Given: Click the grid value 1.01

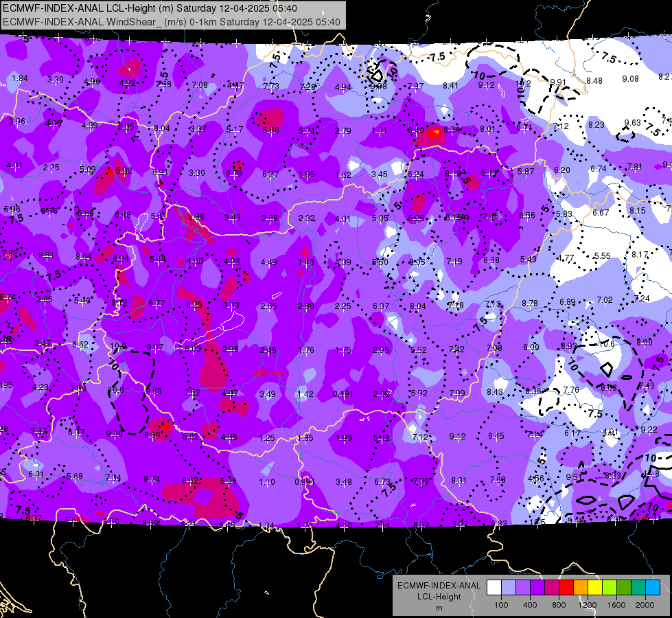Looking at the screenshot, I should (380, 130).
